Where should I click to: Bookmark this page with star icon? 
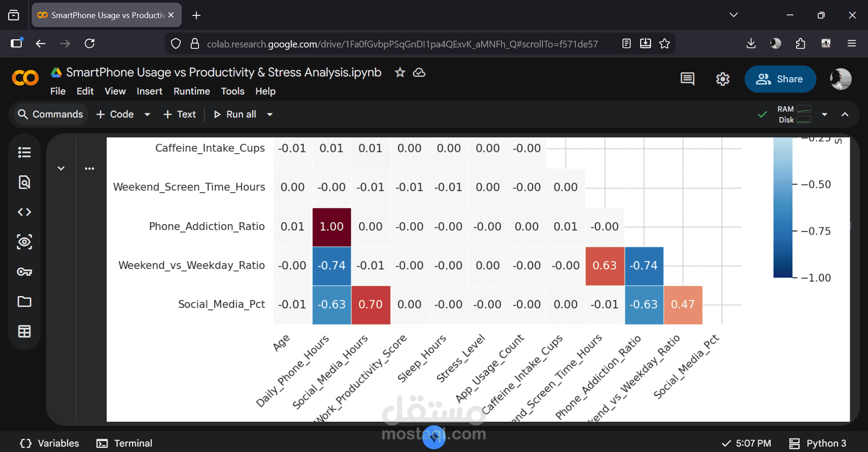click(x=665, y=43)
